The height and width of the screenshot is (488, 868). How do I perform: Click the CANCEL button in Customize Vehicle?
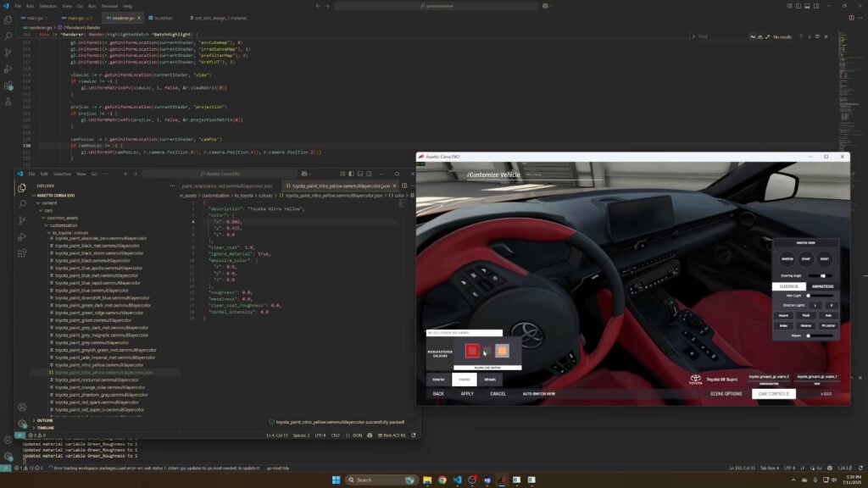click(498, 394)
